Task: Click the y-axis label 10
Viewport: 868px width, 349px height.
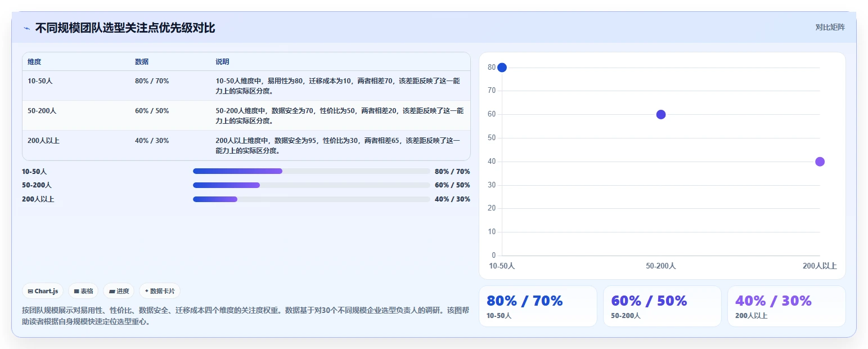Action: [x=492, y=232]
